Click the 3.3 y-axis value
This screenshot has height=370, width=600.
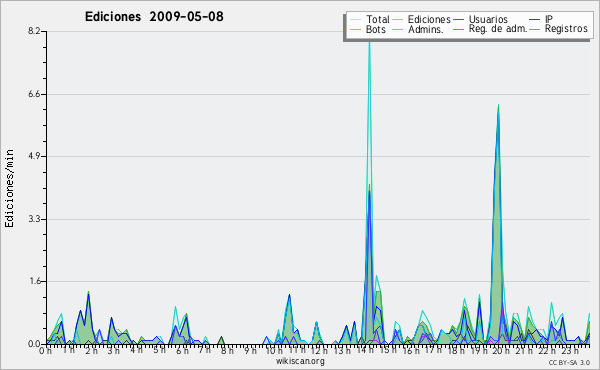tap(34, 219)
